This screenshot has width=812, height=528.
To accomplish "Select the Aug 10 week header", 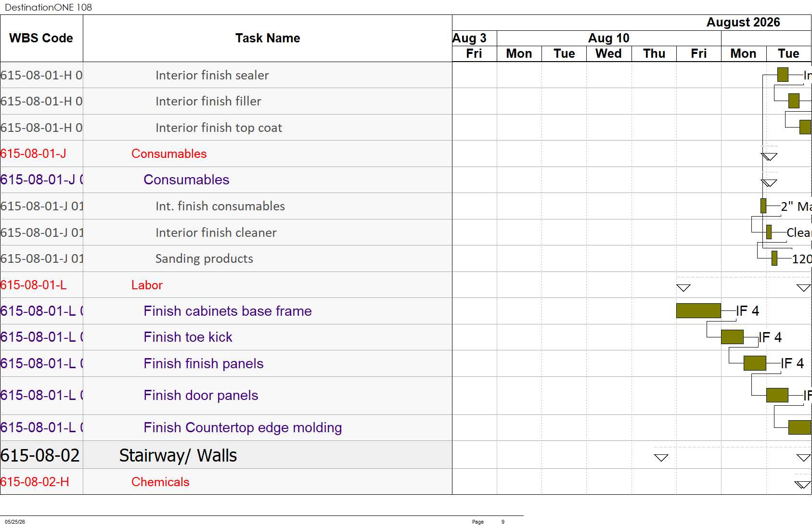I will coord(609,38).
